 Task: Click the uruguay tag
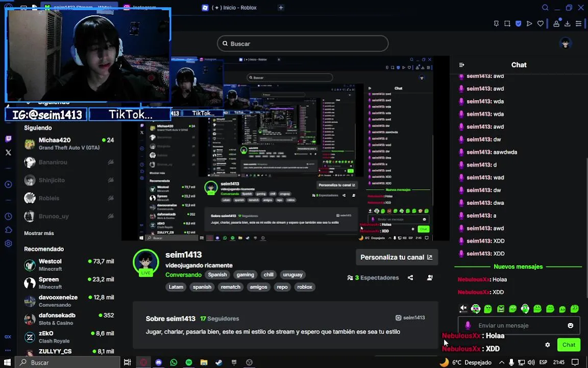pyautogui.click(x=293, y=275)
